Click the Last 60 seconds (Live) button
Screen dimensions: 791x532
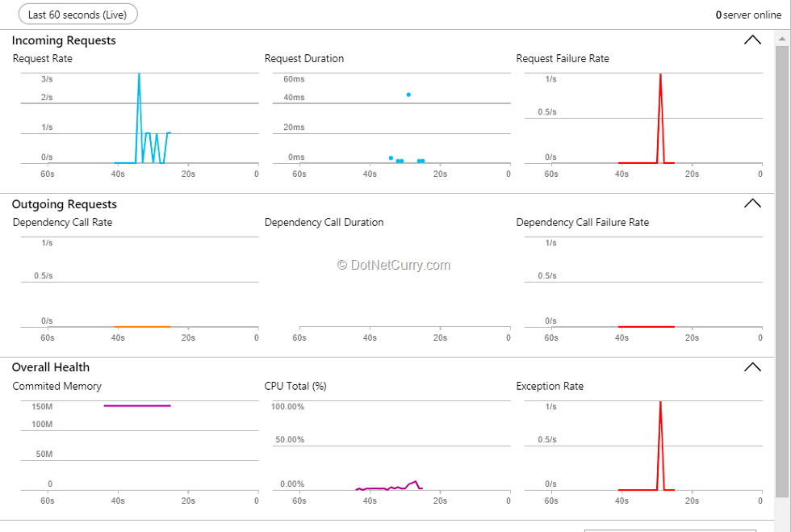tap(77, 15)
